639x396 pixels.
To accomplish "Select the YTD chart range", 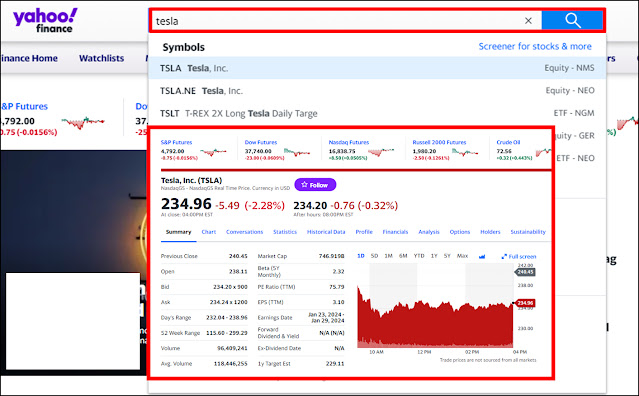I will [x=419, y=256].
